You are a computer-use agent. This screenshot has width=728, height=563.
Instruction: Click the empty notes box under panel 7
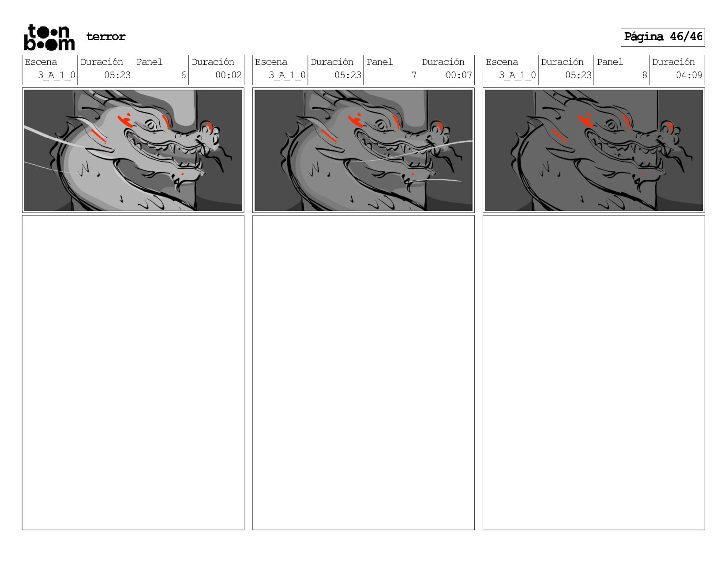[x=364, y=373]
